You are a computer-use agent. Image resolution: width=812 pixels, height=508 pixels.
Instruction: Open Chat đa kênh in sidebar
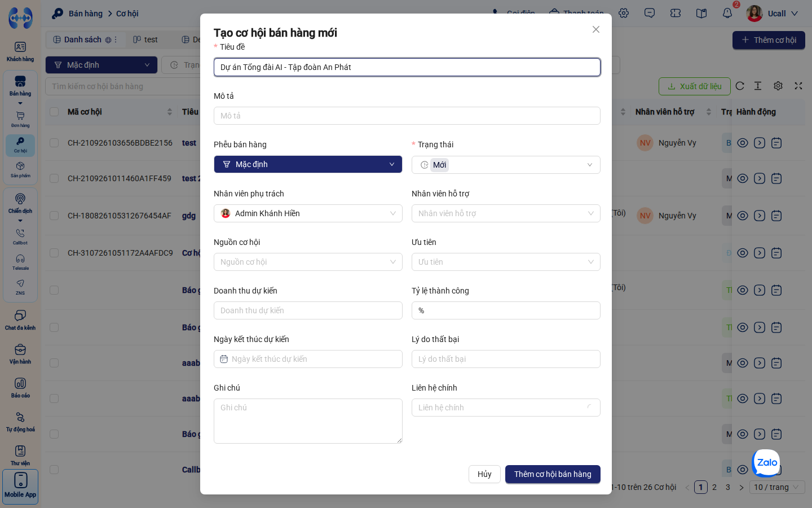point(20,320)
